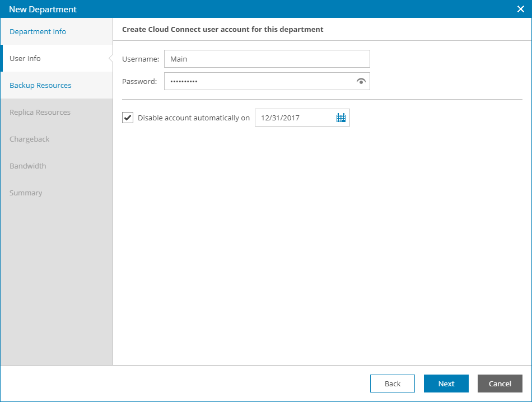Jump to the Summary step
This screenshot has width=532, height=402.
(x=26, y=193)
